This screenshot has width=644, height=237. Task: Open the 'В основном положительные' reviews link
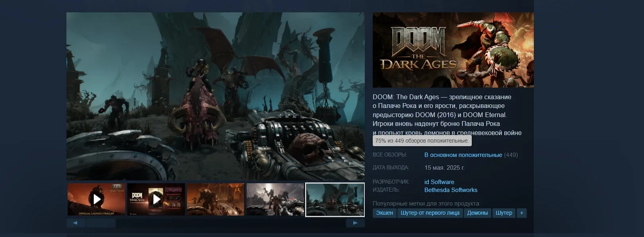tap(463, 155)
